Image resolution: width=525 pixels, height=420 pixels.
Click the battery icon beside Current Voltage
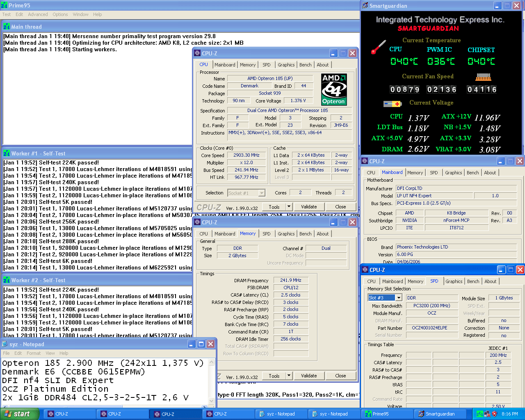392,104
